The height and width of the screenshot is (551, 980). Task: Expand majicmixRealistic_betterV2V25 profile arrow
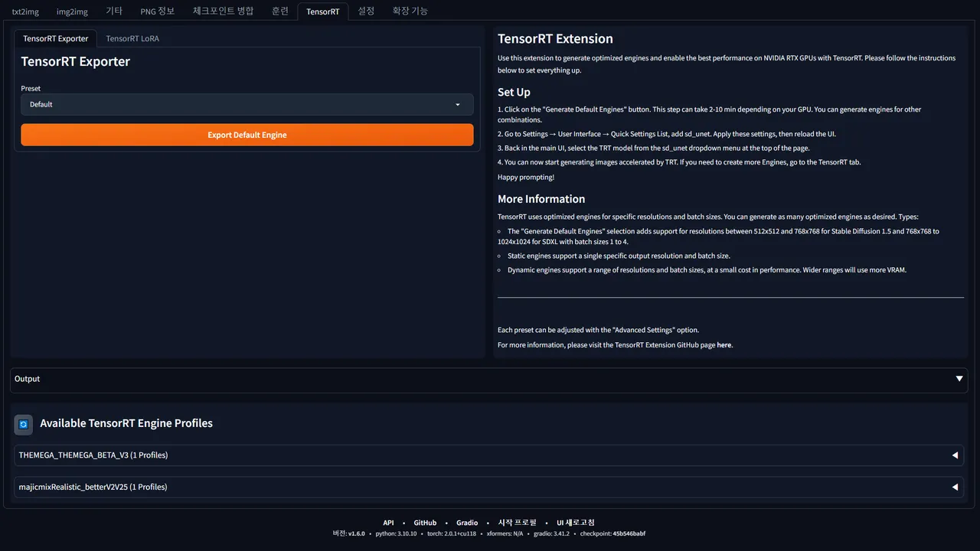coord(955,487)
